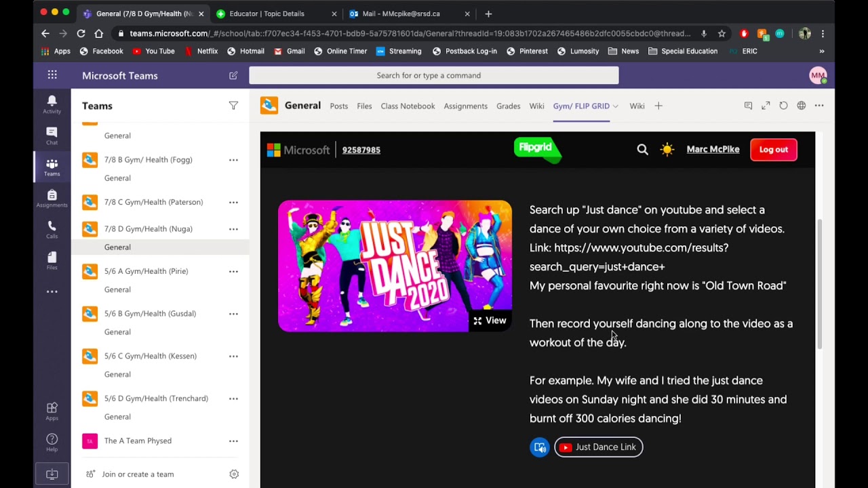Open the Apps store icon in left rail

52,411
